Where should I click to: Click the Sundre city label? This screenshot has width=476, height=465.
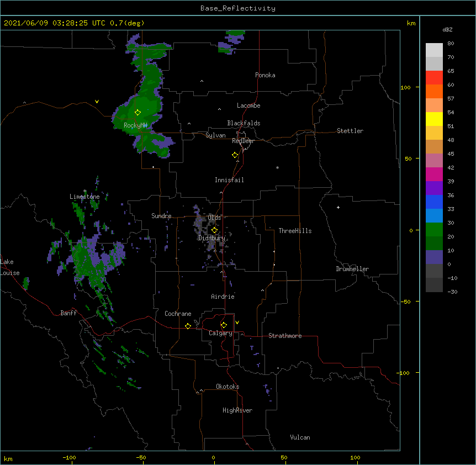pos(161,216)
